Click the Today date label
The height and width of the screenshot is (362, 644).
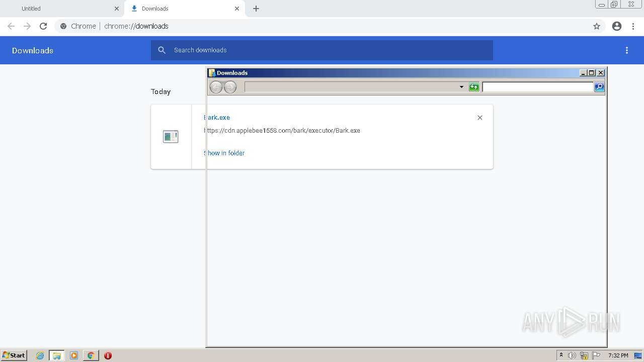click(x=161, y=92)
